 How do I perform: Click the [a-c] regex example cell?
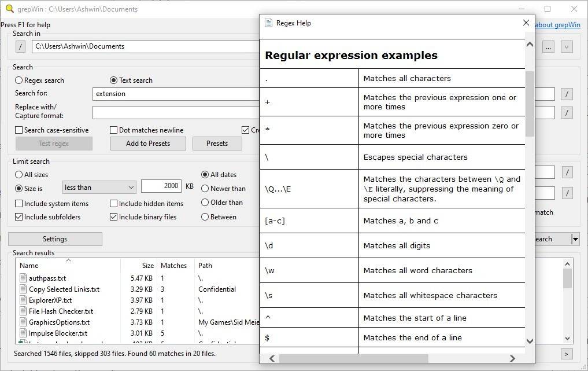(x=309, y=221)
